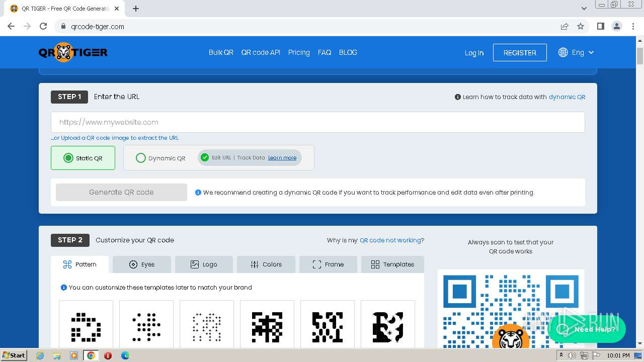Choose the first square-block QR pattern
The height and width of the screenshot is (362, 644).
(86, 324)
